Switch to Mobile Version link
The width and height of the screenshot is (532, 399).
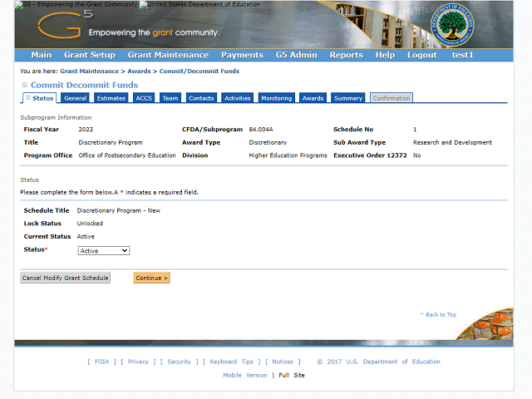point(245,375)
